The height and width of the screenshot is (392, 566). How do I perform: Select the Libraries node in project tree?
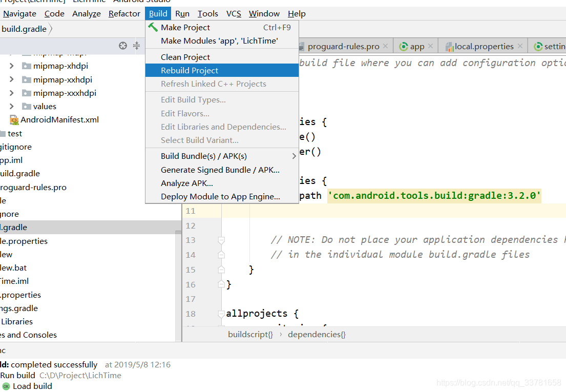pos(16,322)
